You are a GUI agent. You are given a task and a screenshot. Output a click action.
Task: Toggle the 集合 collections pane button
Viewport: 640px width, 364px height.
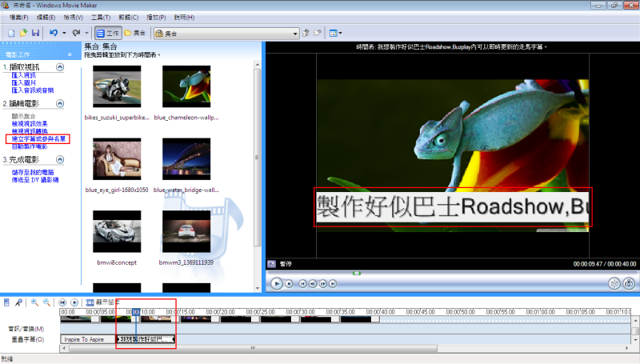point(135,33)
